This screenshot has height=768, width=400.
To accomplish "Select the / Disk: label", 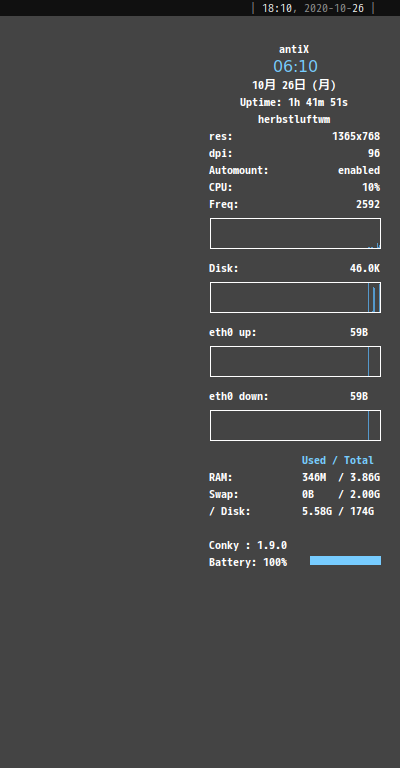I will coord(230,512).
